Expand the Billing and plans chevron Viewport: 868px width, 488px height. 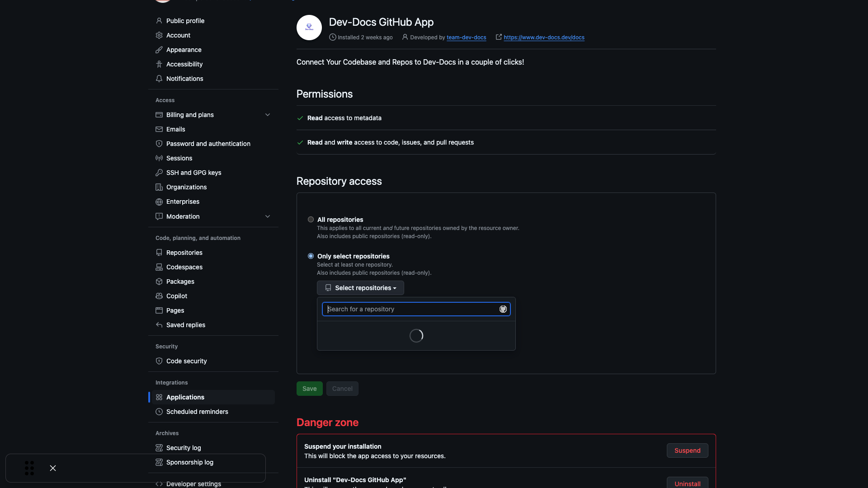(268, 115)
